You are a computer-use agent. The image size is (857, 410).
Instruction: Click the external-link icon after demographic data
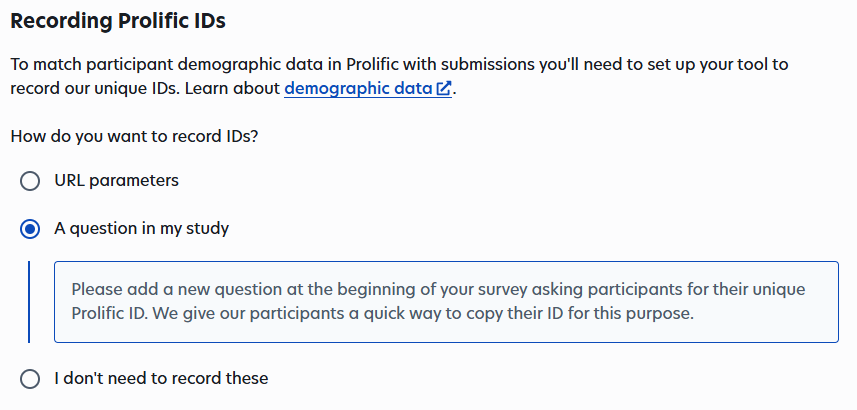tap(444, 89)
